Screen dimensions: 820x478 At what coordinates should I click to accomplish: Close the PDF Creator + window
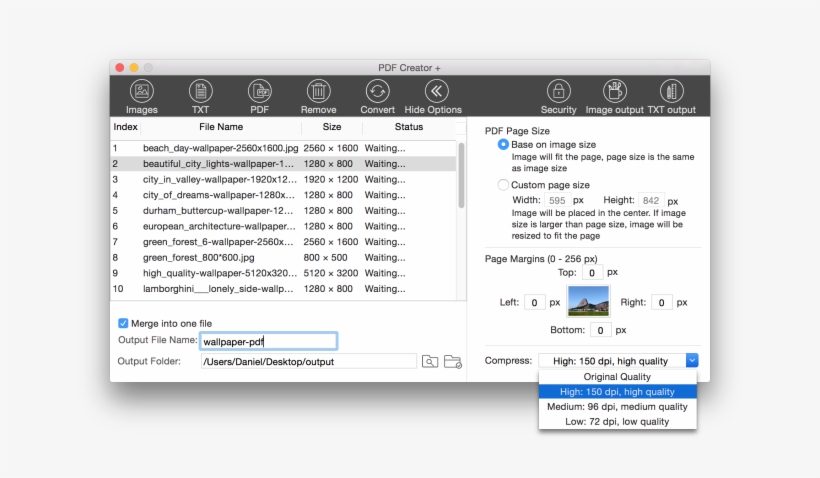point(120,67)
